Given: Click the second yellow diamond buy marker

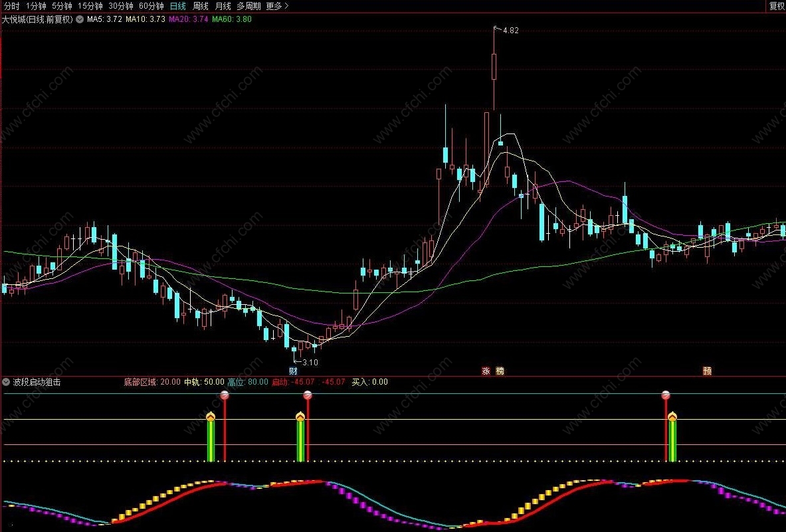Looking at the screenshot, I should click(300, 416).
